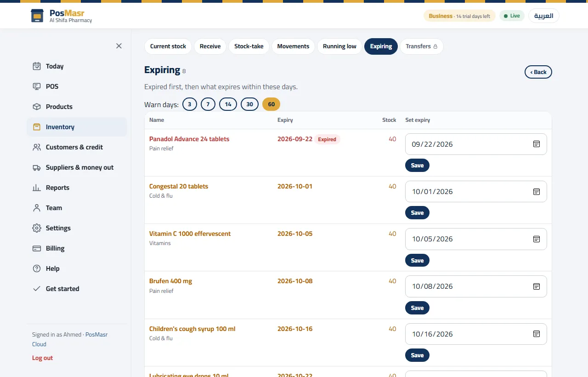This screenshot has height=377, width=588.
Task: Click the Business trial days badge
Action: tap(459, 16)
